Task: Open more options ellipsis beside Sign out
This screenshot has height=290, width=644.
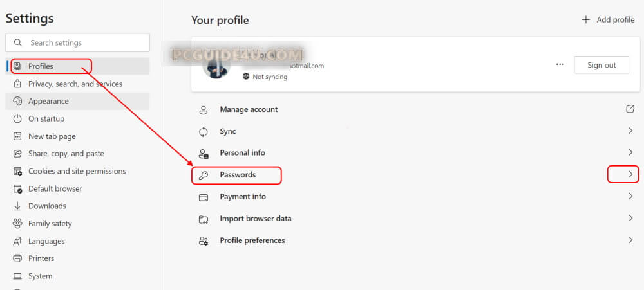Action: point(560,65)
